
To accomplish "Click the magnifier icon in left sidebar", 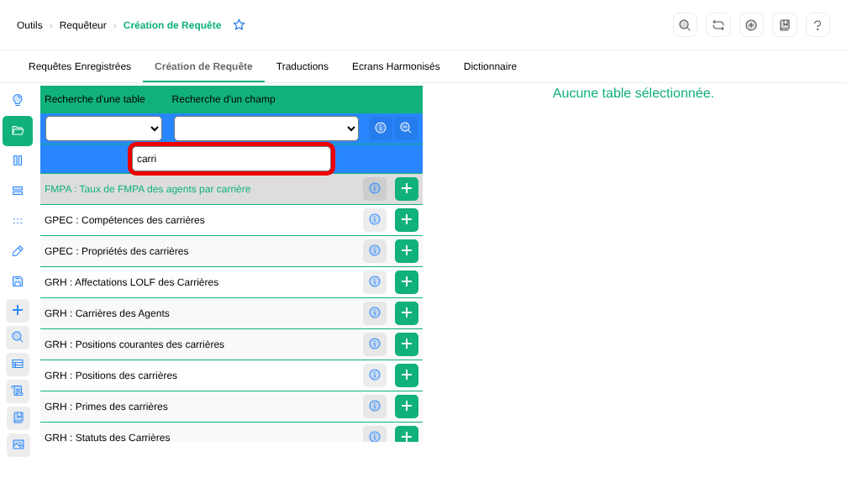I will [x=18, y=337].
